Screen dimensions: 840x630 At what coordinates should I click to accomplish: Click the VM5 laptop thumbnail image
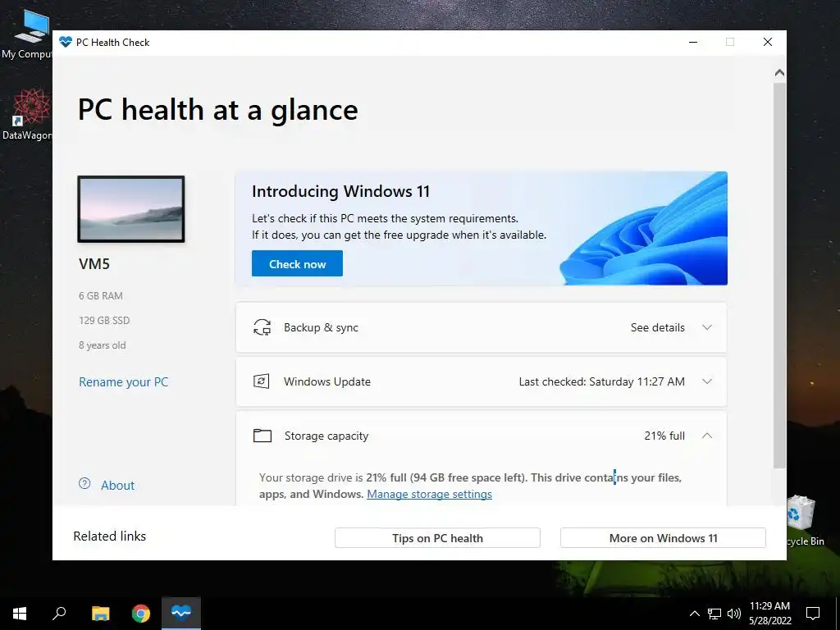click(131, 209)
